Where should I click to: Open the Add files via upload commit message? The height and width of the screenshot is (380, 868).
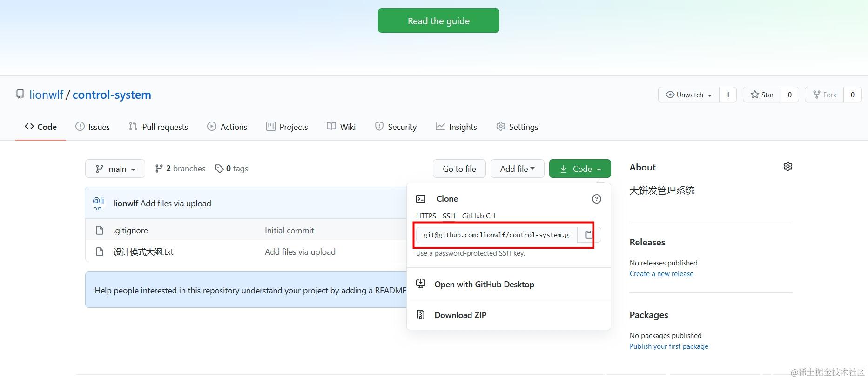pos(175,203)
